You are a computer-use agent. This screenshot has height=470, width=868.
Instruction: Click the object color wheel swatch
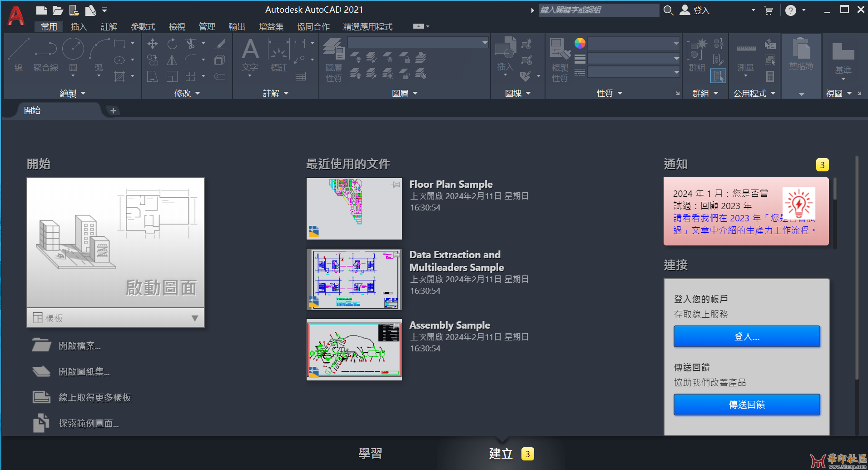[x=580, y=44]
